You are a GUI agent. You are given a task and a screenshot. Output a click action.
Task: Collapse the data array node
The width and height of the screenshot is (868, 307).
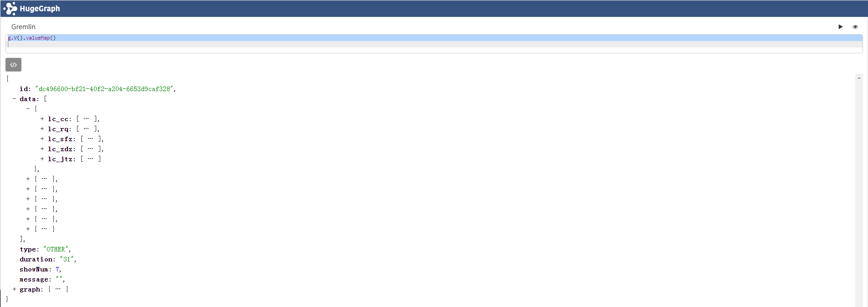pyautogui.click(x=15, y=99)
